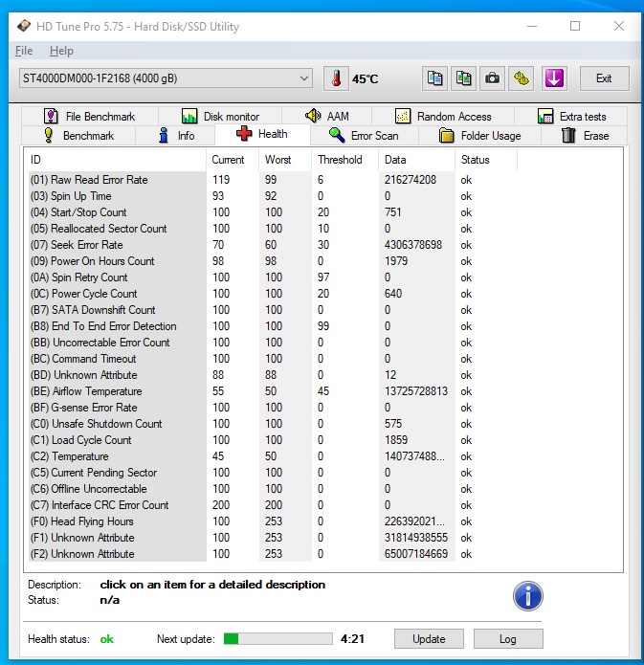Click the Exit button
644x665 pixels.
coord(604,78)
